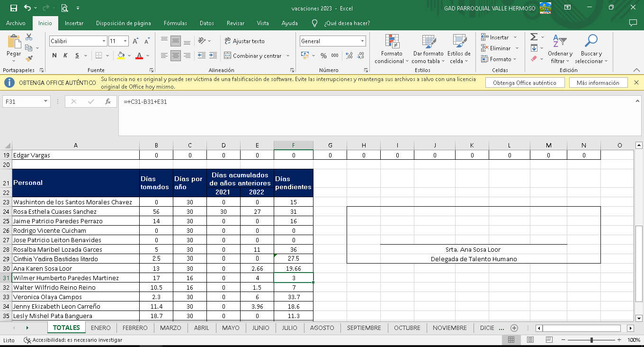Open the Fórmulas ribbon tab
The height and width of the screenshot is (347, 644).
pyautogui.click(x=175, y=23)
